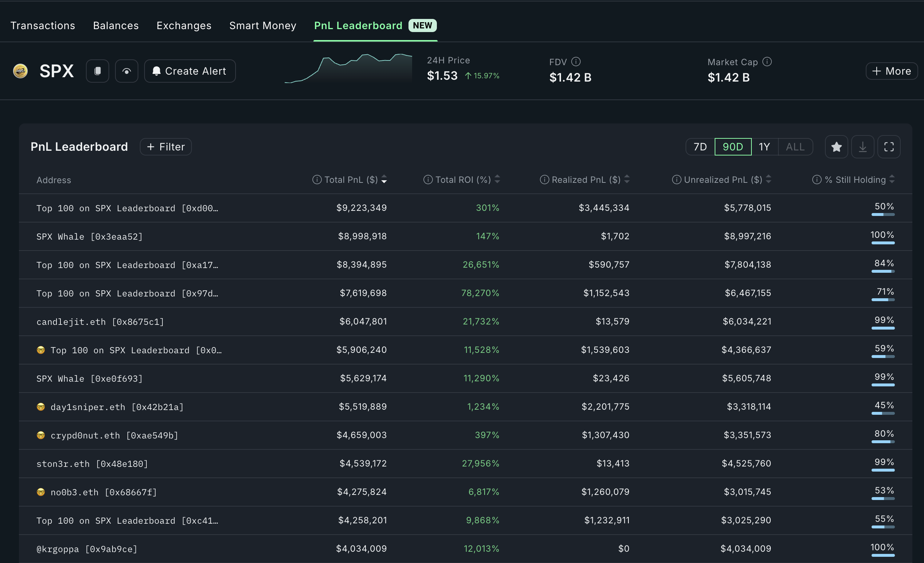Click the 45% still holding progress bar
This screenshot has width=924, height=563.
click(883, 413)
